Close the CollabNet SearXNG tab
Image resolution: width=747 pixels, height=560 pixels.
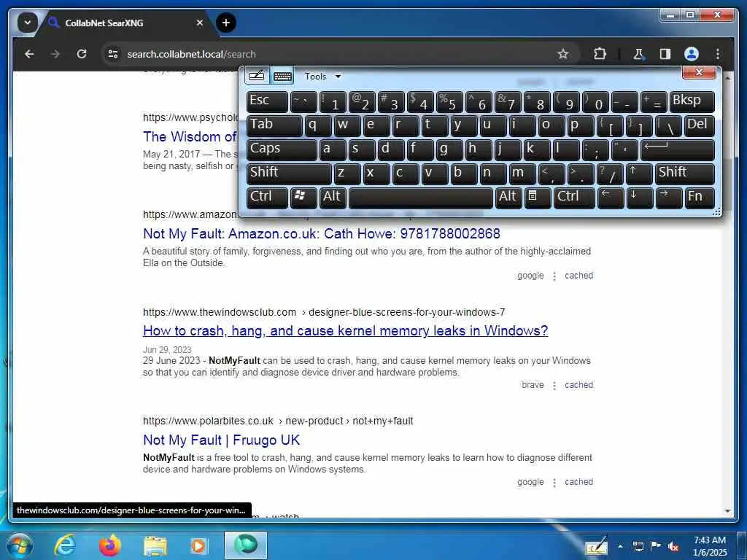click(200, 23)
